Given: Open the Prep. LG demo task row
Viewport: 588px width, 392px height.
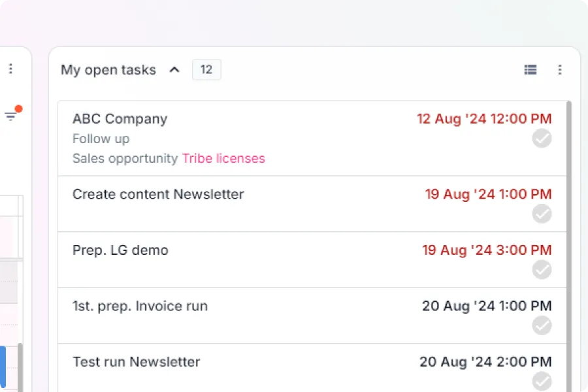Looking at the screenshot, I should [312, 259].
